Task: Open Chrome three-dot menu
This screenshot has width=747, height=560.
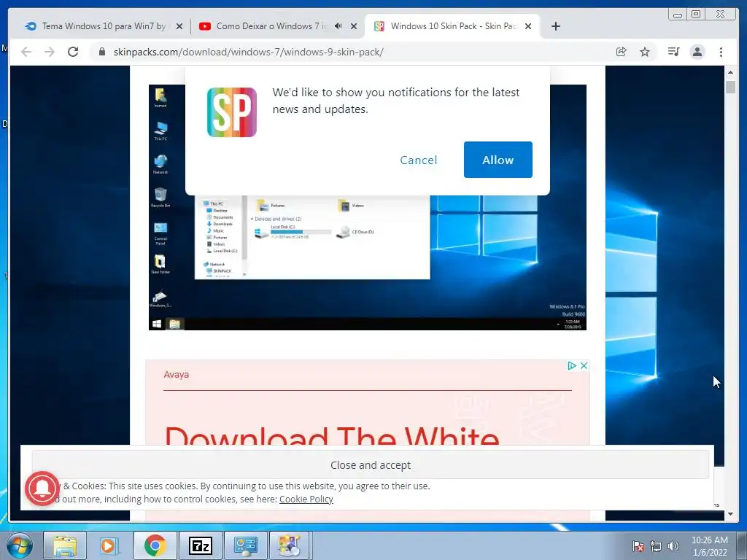Action: [x=721, y=52]
